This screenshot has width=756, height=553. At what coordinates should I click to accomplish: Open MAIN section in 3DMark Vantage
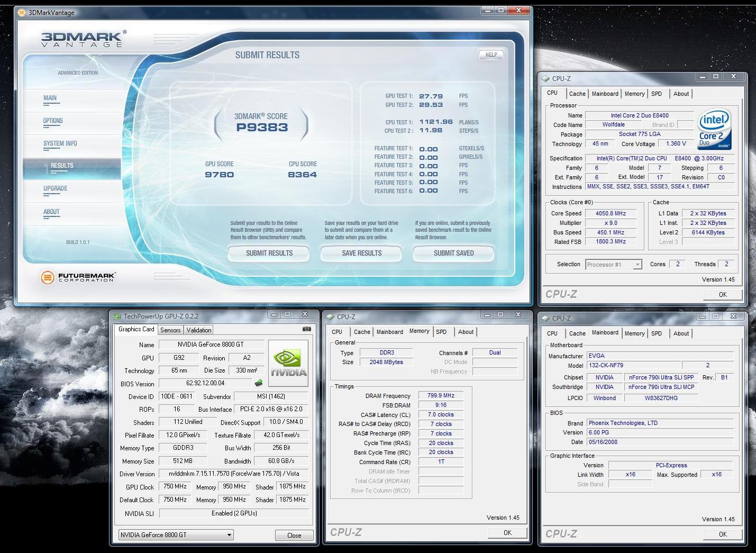point(50,98)
